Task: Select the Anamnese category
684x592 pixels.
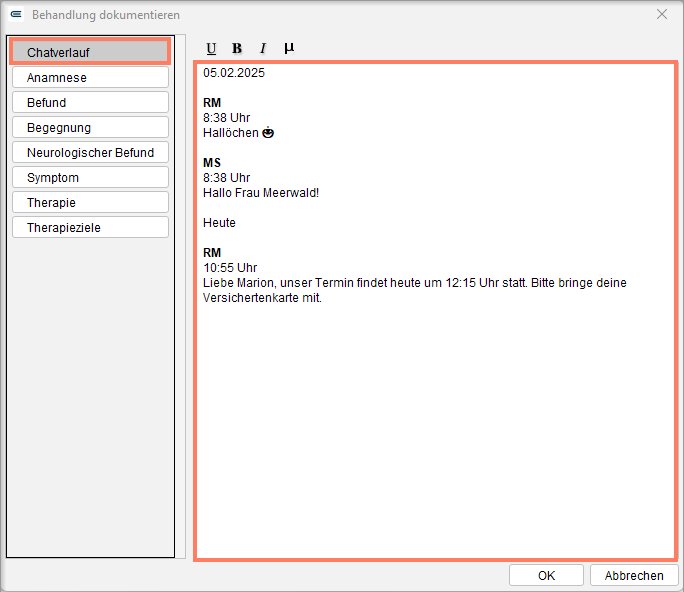Action: pyautogui.click(x=90, y=77)
